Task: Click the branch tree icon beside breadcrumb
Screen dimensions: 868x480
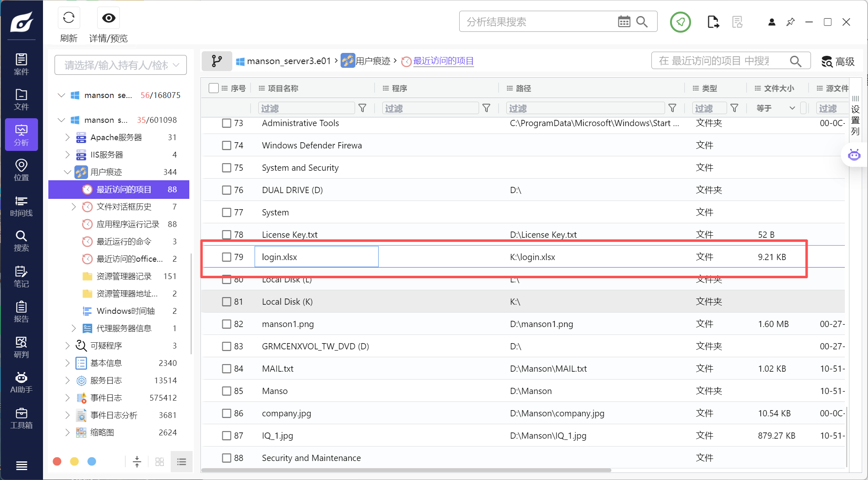Action: [x=217, y=61]
